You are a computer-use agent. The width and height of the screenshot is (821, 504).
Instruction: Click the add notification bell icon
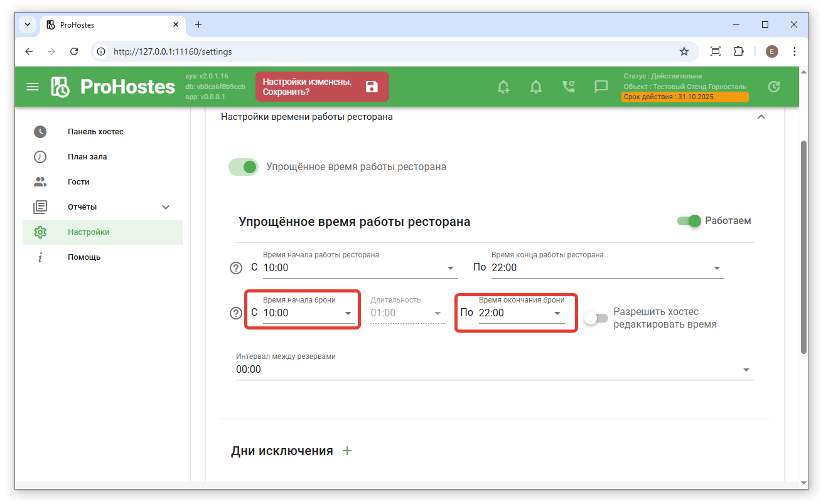(x=503, y=87)
